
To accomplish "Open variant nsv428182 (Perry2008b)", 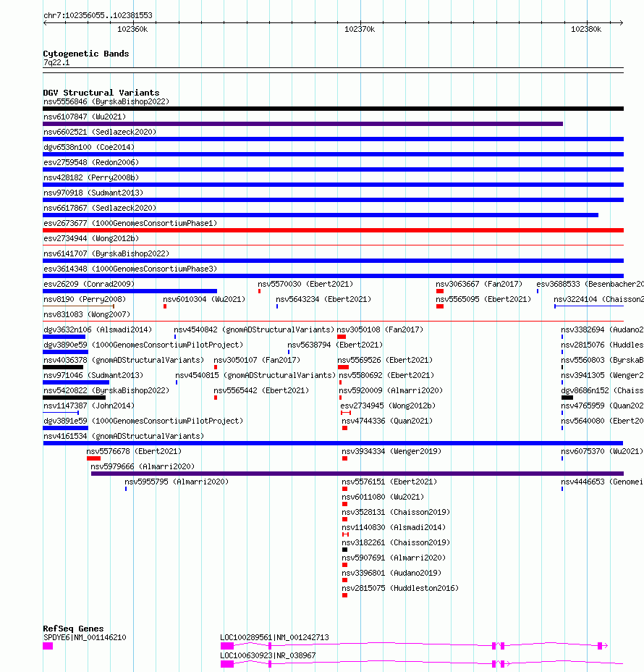I will (x=91, y=177).
